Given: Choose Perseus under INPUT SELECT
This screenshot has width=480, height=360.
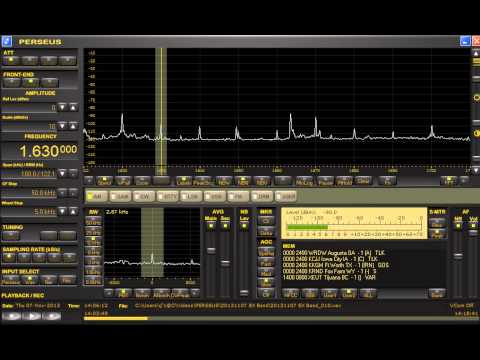Looking at the screenshot, I should point(11,280).
